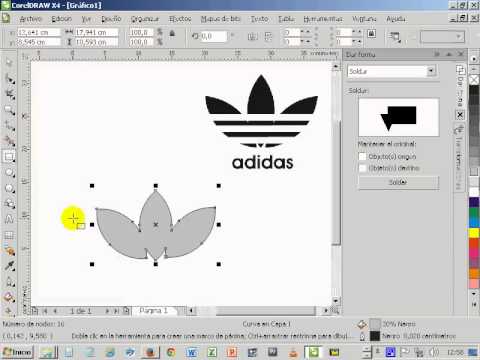480x360 pixels.
Task: Open the Diseño menu
Action: pyautogui.click(x=111, y=19)
